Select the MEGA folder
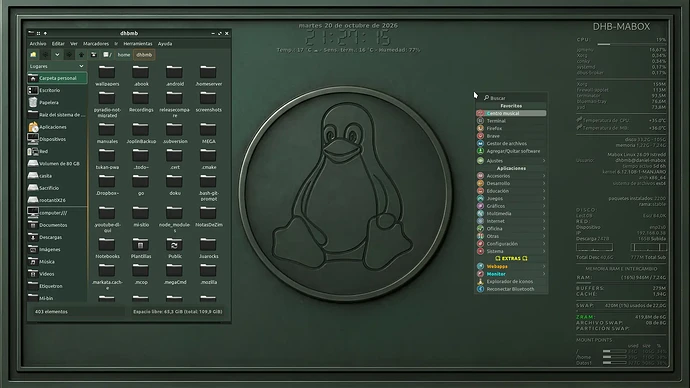 coord(209,133)
